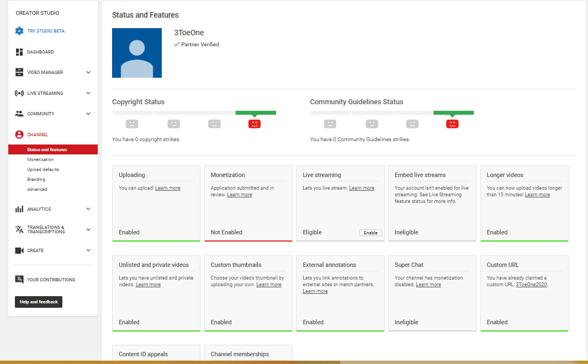The height and width of the screenshot is (364, 588).
Task: Click the Video Manager icon
Action: [19, 72]
